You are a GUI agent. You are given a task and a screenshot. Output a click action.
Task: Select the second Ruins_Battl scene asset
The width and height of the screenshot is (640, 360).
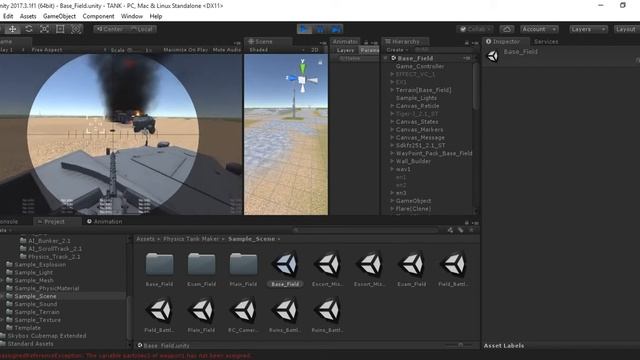328,310
